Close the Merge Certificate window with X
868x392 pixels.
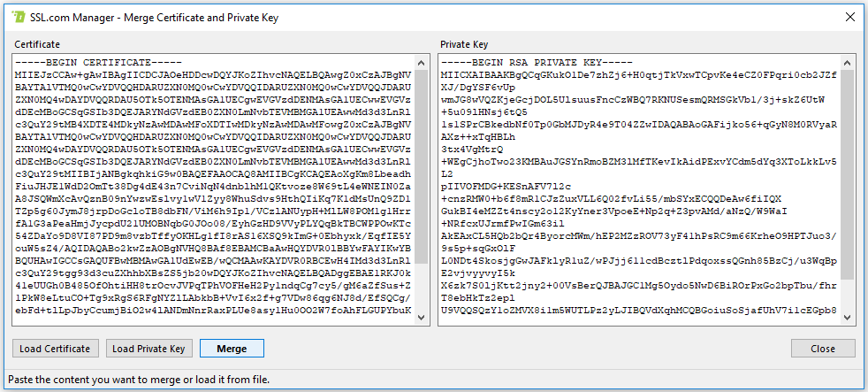coord(850,16)
